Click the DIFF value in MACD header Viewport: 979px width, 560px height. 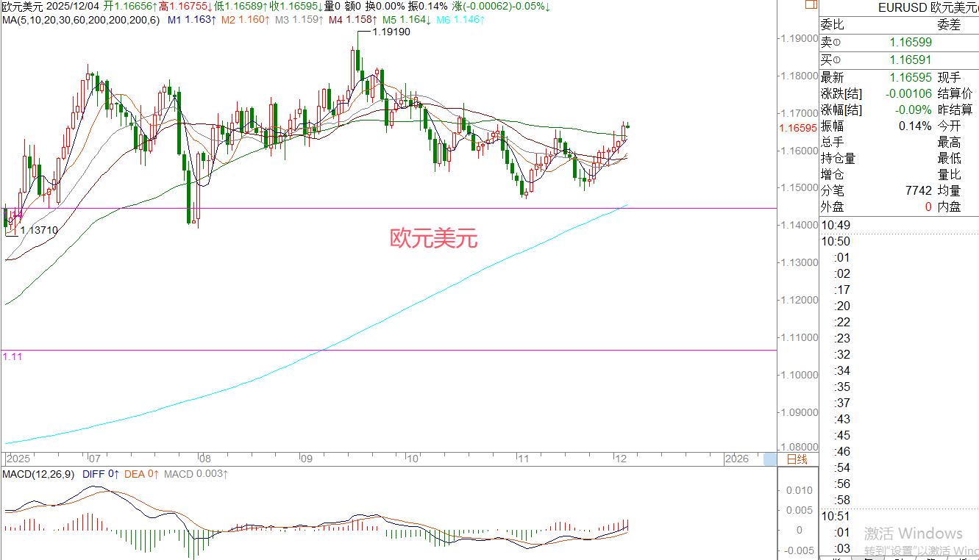pos(102,474)
